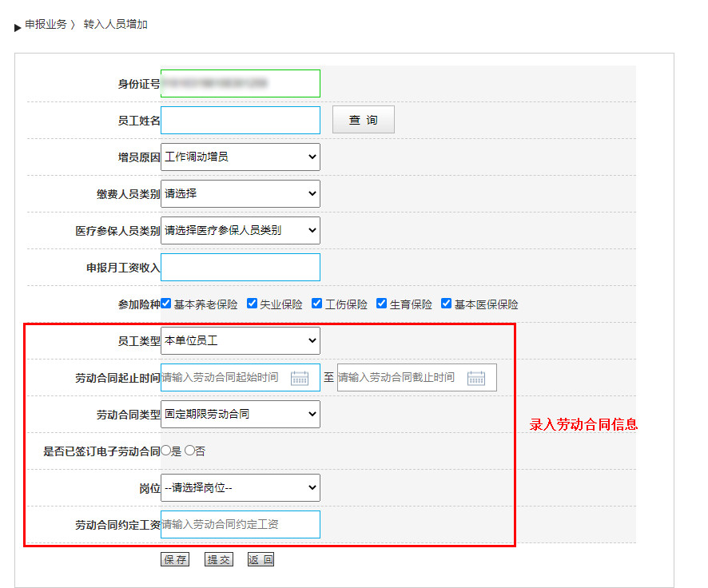Open the 劳动合同类型 dropdown

[240, 415]
